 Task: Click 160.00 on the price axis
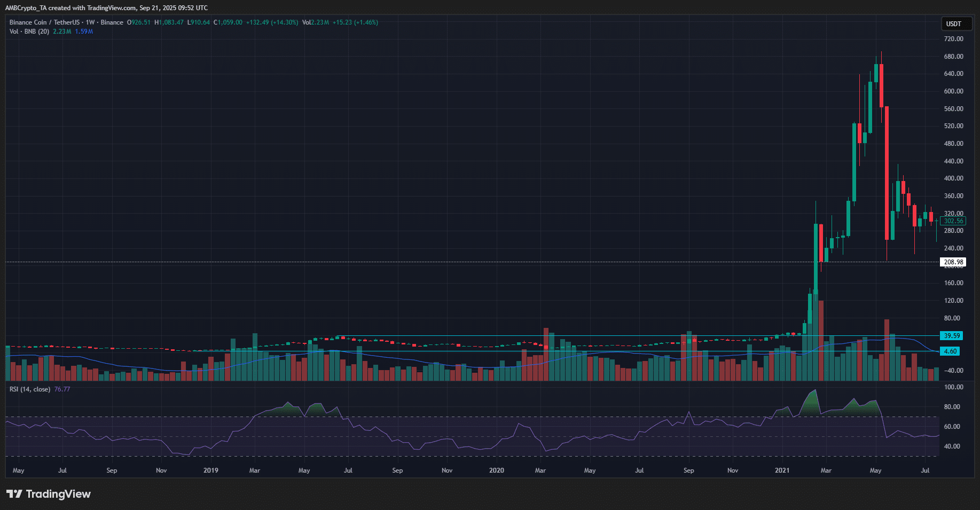[953, 283]
